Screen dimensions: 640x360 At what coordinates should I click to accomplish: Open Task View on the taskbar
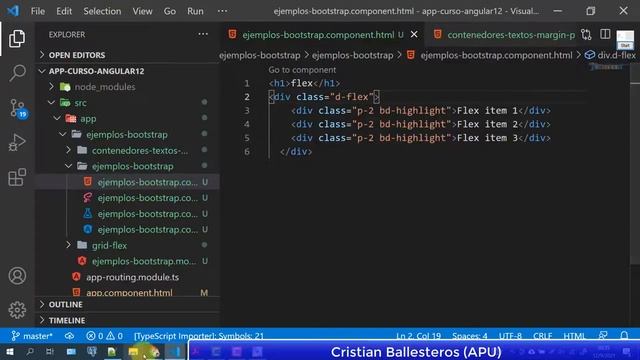50,352
